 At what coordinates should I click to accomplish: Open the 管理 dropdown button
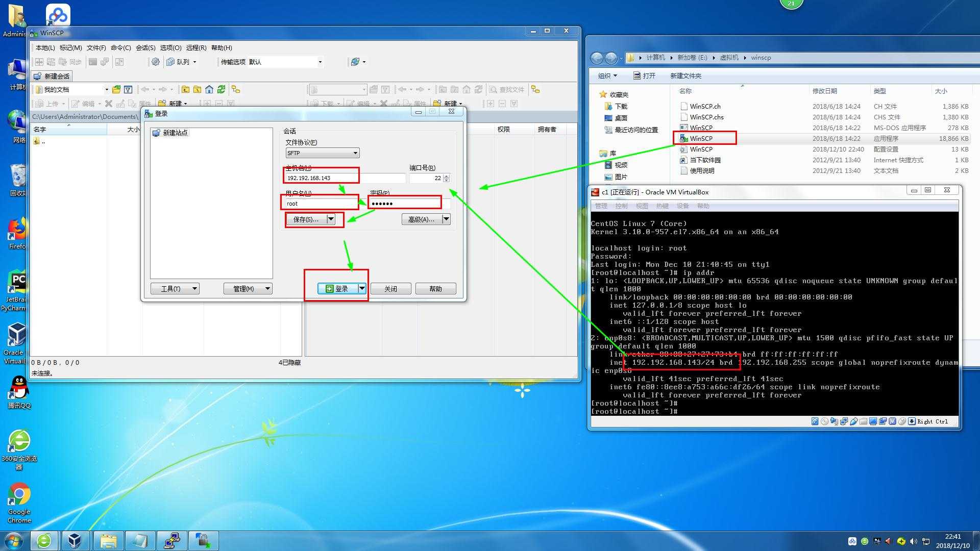(x=248, y=288)
